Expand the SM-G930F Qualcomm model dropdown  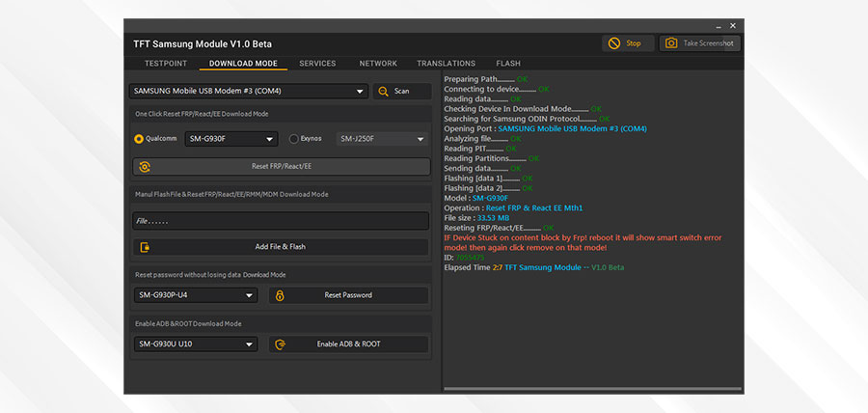[231, 139]
